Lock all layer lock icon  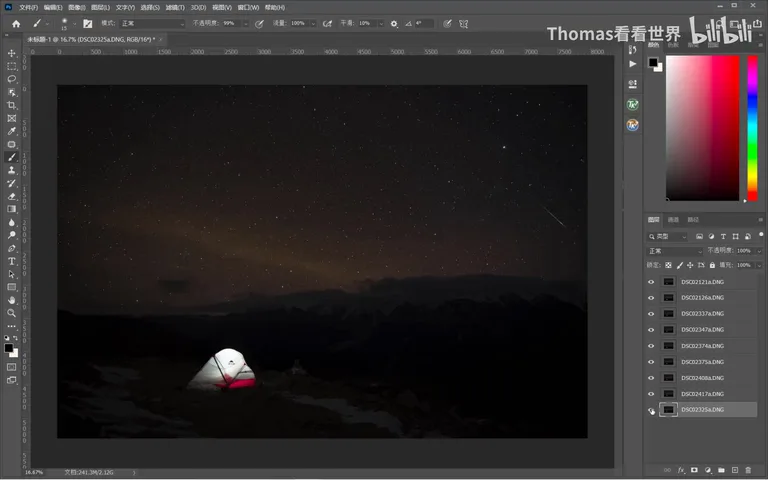(x=712, y=265)
